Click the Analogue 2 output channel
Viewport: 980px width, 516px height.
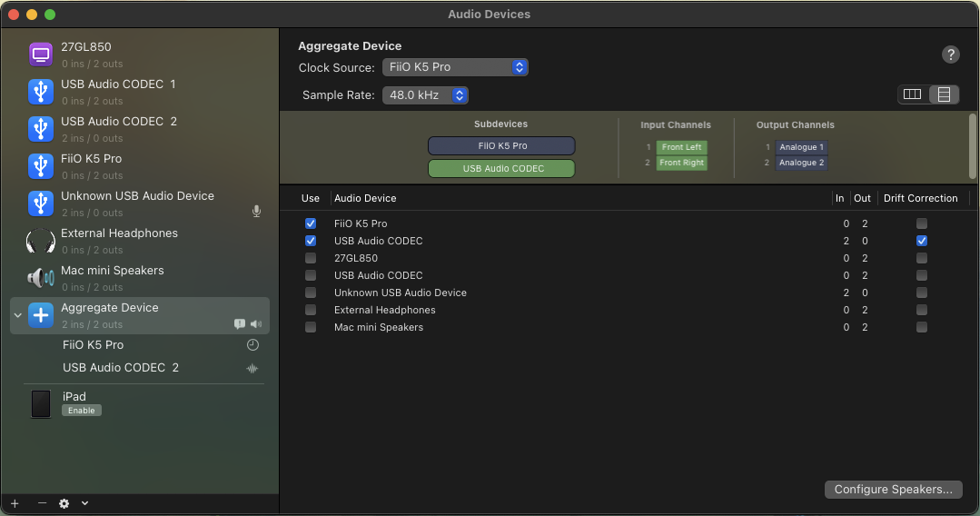point(801,163)
